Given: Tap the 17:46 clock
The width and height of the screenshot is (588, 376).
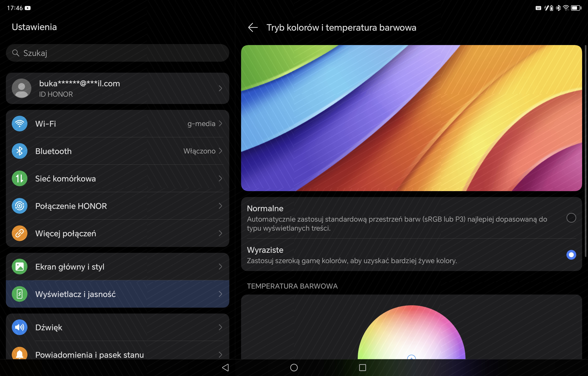Looking at the screenshot, I should coord(15,8).
